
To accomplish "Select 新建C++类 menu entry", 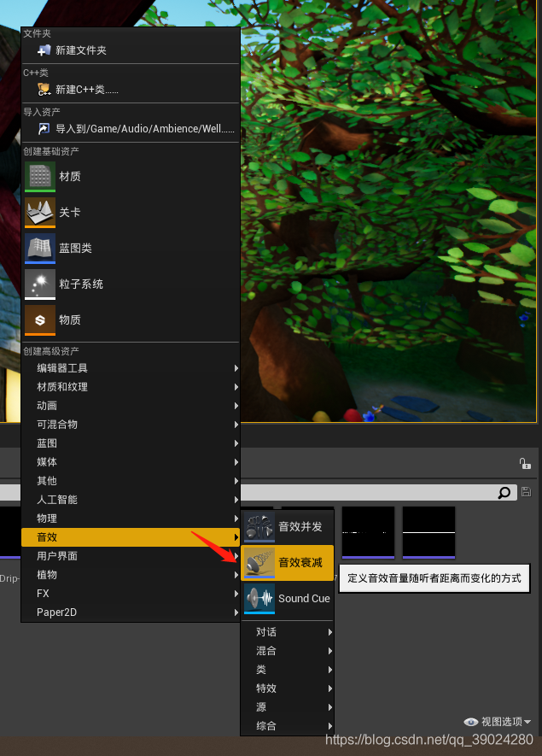I will tap(130, 89).
